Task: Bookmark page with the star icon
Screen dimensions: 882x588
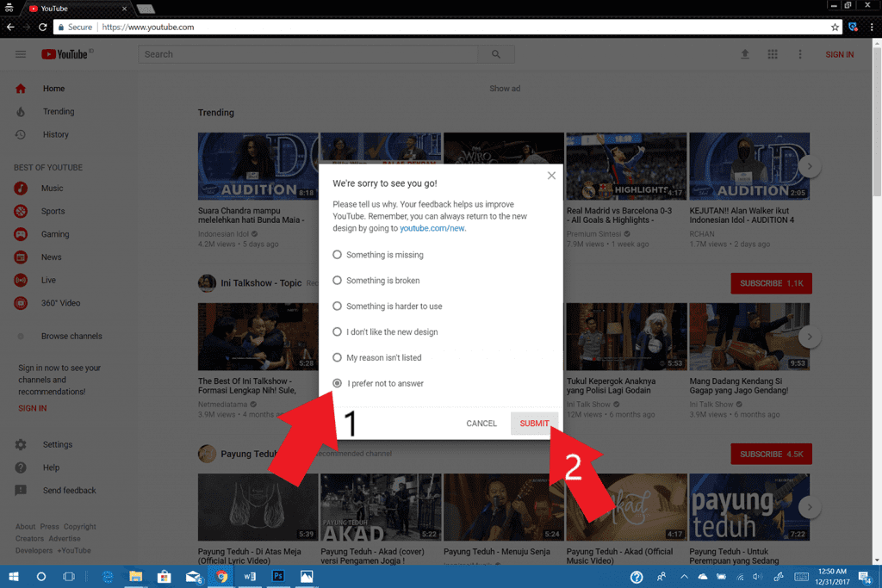Action: [x=835, y=28]
